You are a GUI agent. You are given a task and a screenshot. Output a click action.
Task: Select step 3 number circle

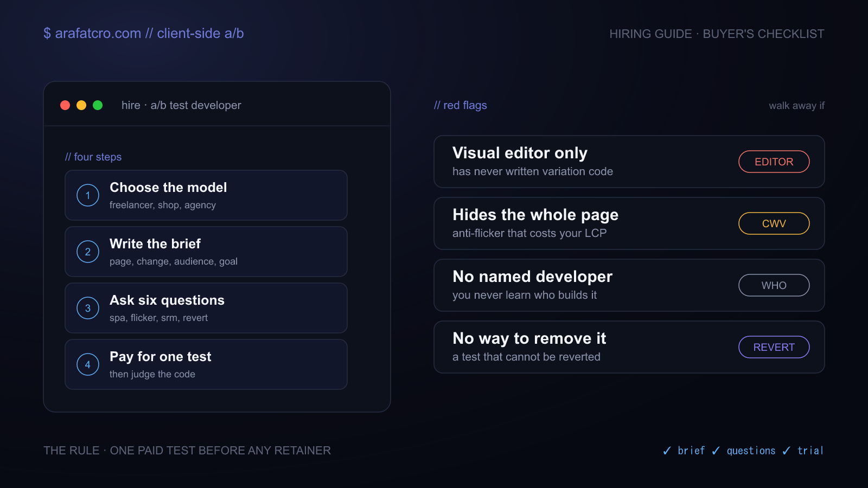click(x=88, y=308)
